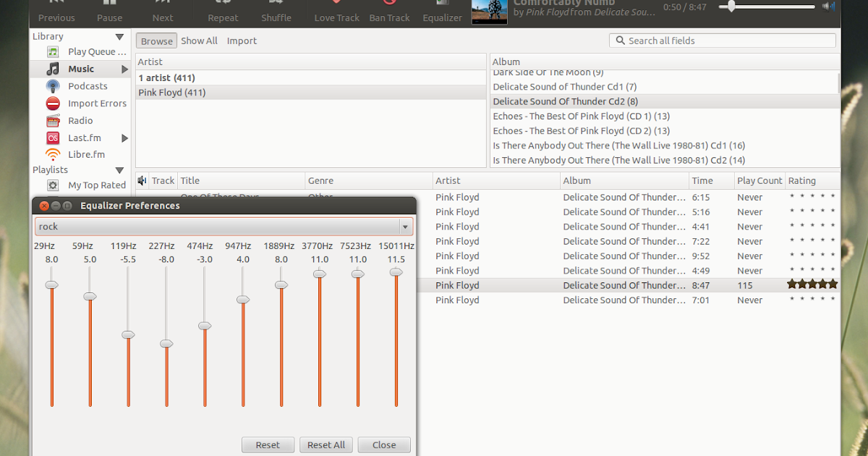The height and width of the screenshot is (456, 868).
Task: Switch to Show All filter
Action: click(x=199, y=41)
